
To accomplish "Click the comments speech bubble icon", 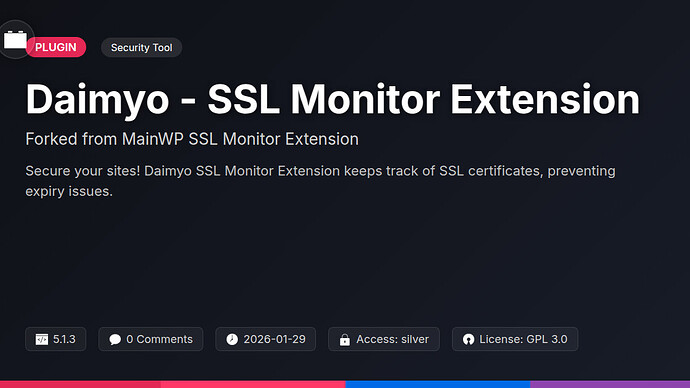I will pos(115,339).
